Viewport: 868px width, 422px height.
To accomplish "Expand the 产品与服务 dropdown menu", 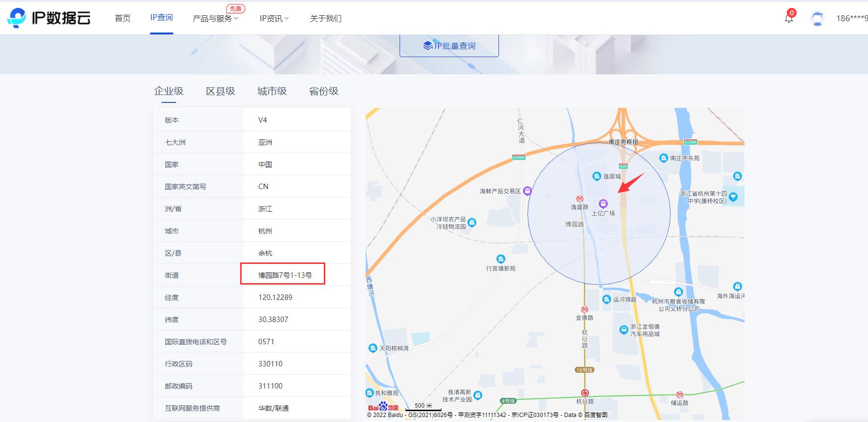I will coord(215,19).
